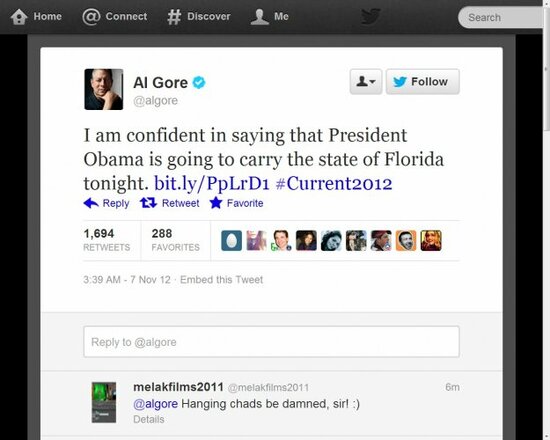
Task: Open the #Current2012 hashtag
Action: 334,183
